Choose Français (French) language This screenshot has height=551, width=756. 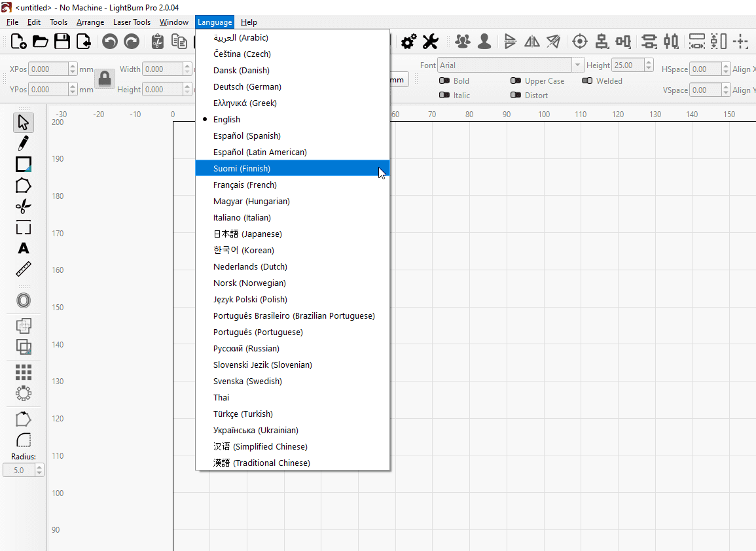click(x=292, y=185)
